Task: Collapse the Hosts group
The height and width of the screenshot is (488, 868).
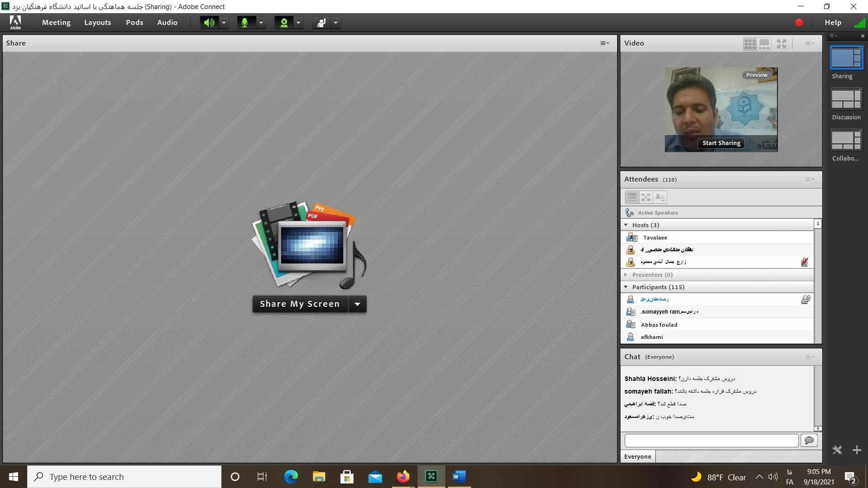Action: (626, 225)
